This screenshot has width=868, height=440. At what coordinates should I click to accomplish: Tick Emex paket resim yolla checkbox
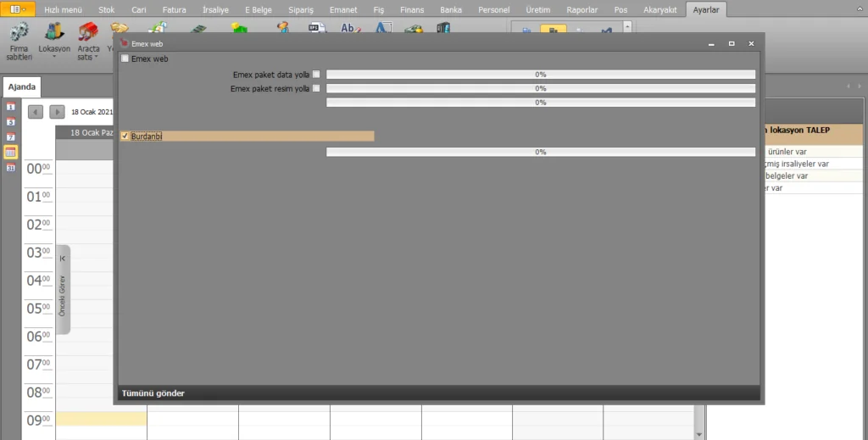pyautogui.click(x=316, y=88)
